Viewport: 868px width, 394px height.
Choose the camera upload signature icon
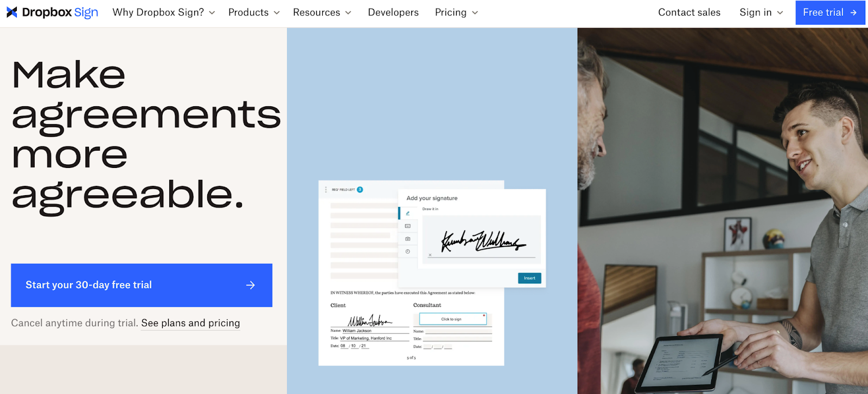[x=407, y=238]
